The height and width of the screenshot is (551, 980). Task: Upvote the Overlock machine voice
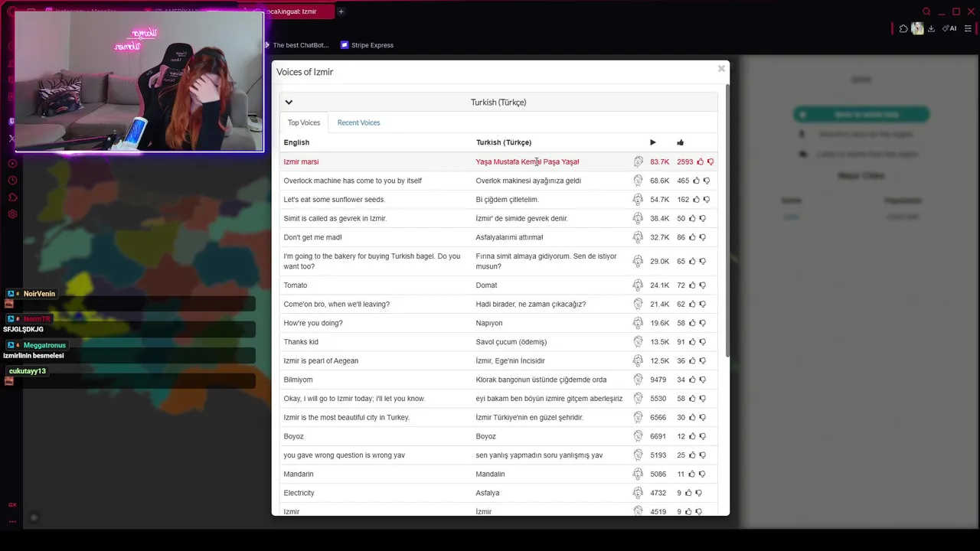696,181
